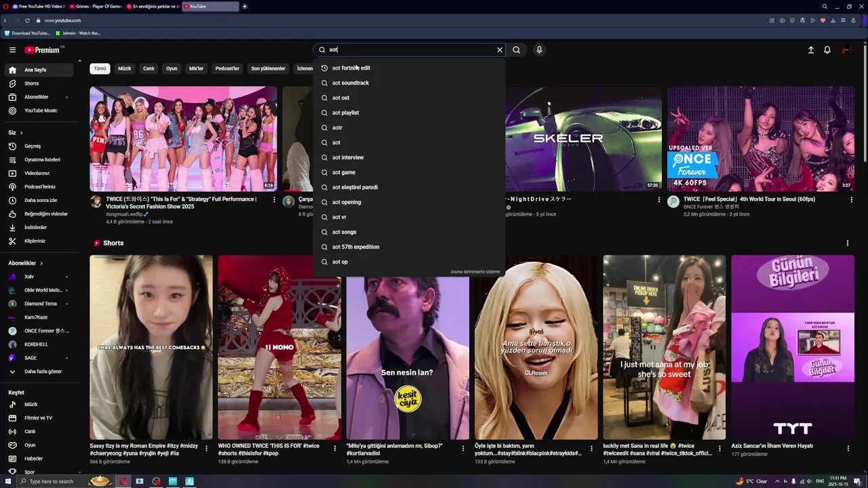868x488 pixels.
Task: Choose suggestion 'aot eleştirel parodi'
Action: pos(409,187)
